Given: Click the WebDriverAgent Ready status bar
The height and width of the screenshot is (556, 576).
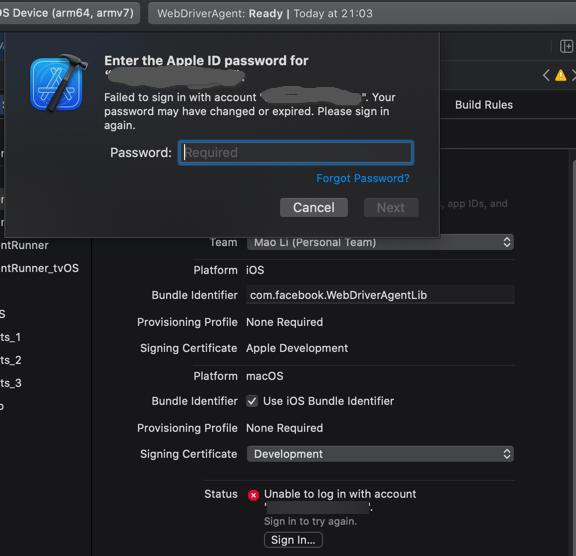Looking at the screenshot, I should 362,14.
